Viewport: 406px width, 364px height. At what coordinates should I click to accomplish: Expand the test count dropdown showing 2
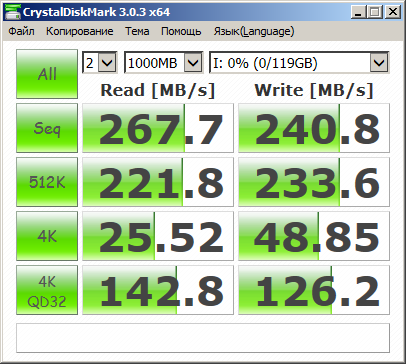(x=107, y=62)
